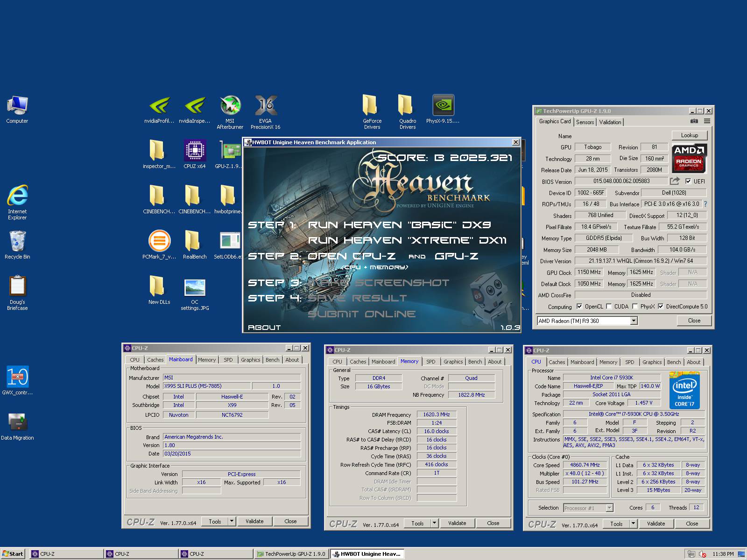Open the Recycle Bin
Screen dimensions: 747x560
pyautogui.click(x=17, y=245)
